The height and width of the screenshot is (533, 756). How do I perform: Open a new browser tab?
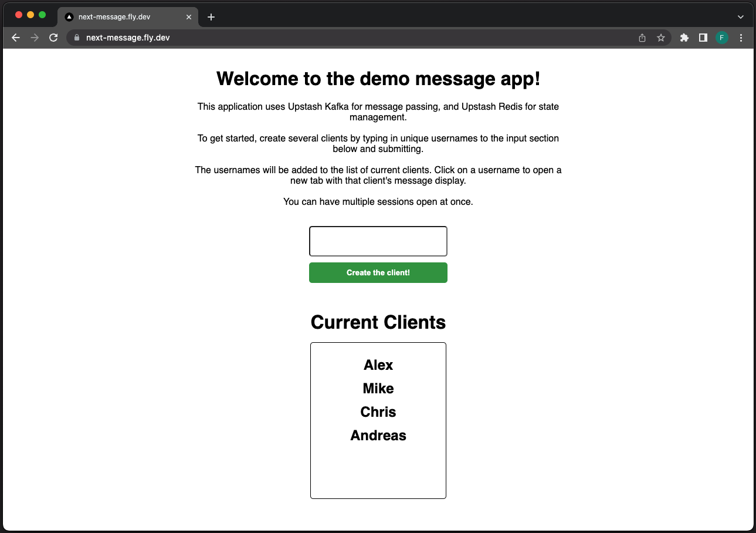click(211, 17)
